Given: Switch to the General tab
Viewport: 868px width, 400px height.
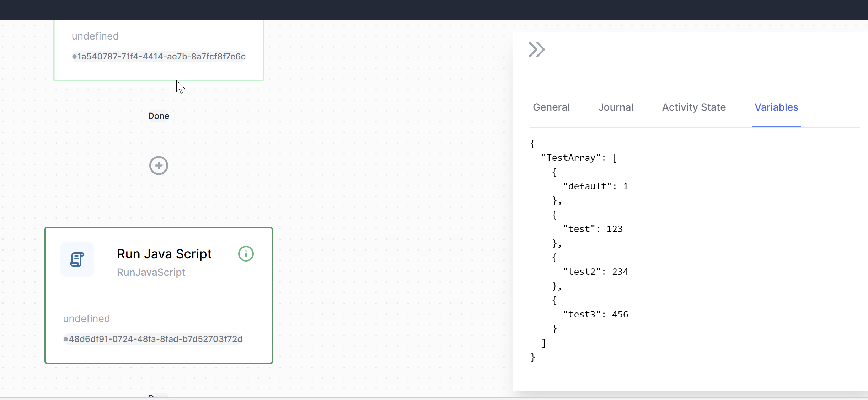Looking at the screenshot, I should pos(551,107).
